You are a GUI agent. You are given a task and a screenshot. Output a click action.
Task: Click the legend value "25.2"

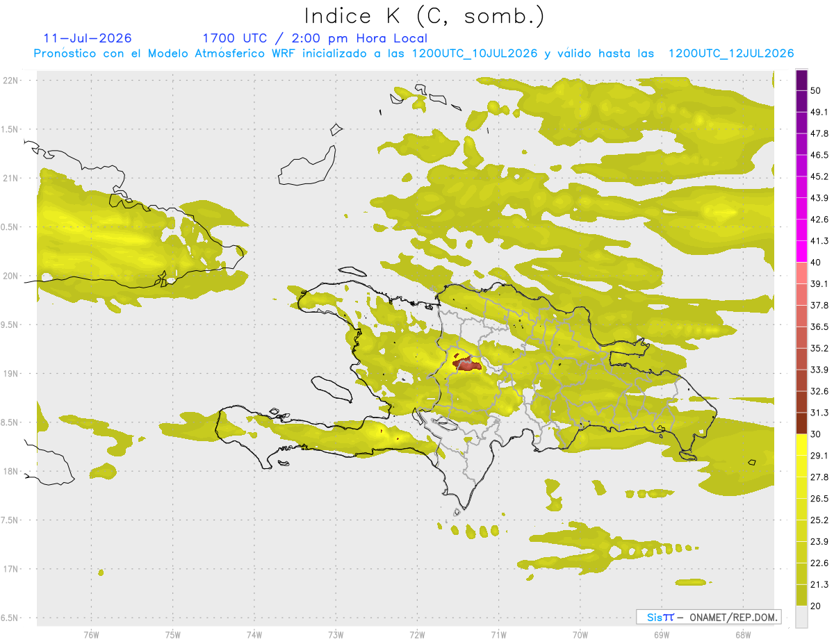point(819,520)
